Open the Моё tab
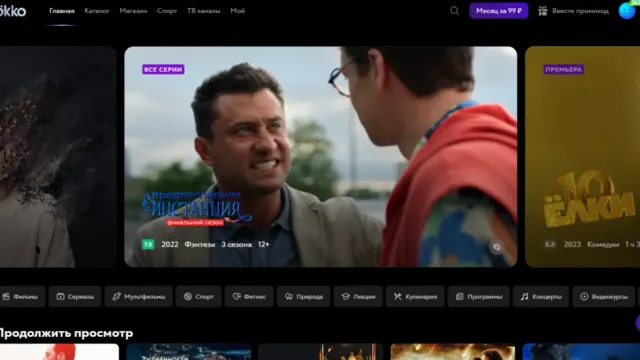 [238, 11]
